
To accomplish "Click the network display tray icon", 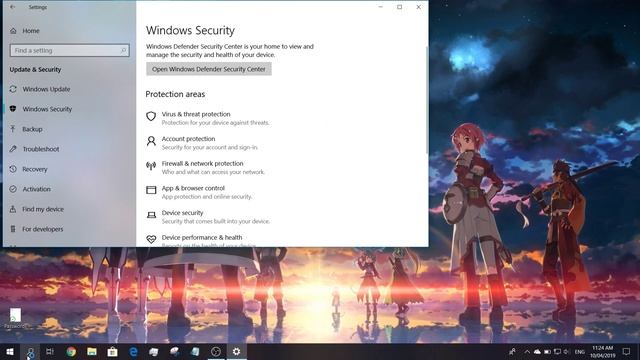I will [557, 351].
